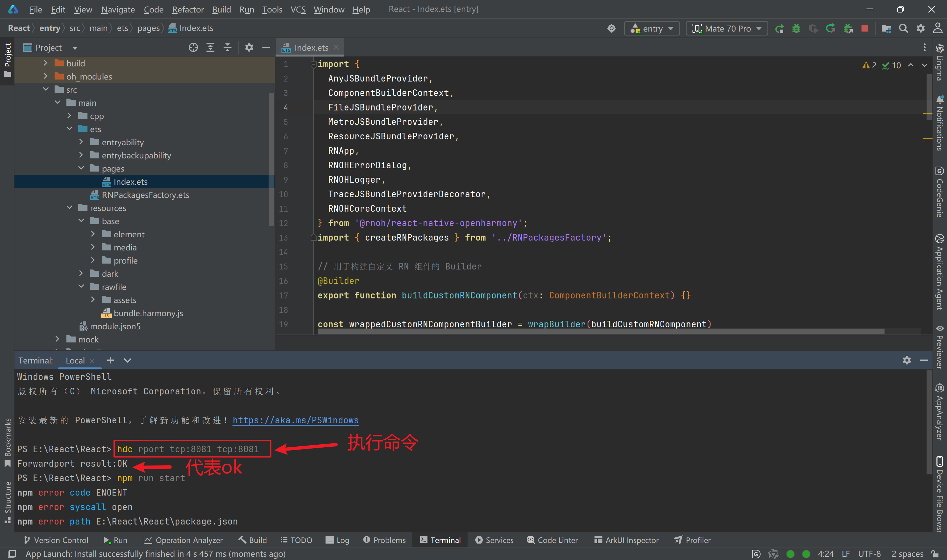
Task: Switch to the Problems tab
Action: coord(384,540)
